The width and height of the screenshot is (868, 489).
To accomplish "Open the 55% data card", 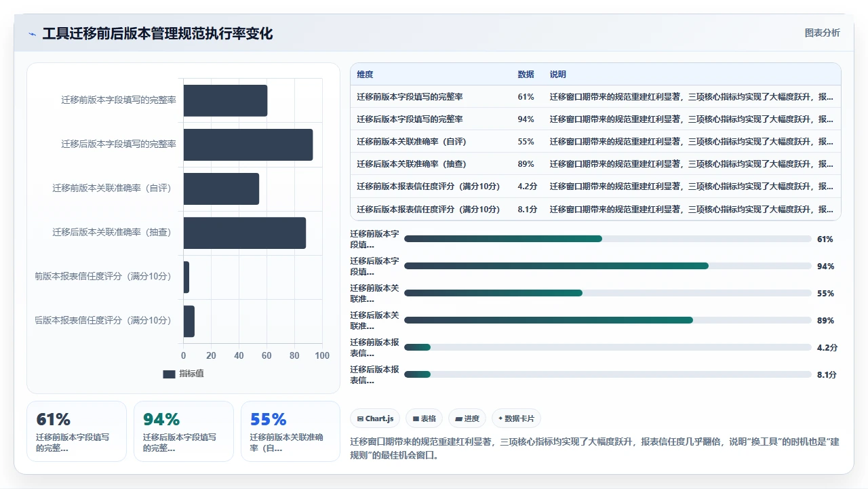I will tap(290, 431).
